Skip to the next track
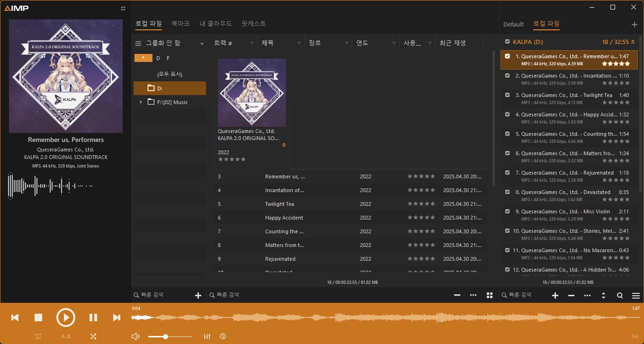Image resolution: width=644 pixels, height=344 pixels. (x=116, y=318)
